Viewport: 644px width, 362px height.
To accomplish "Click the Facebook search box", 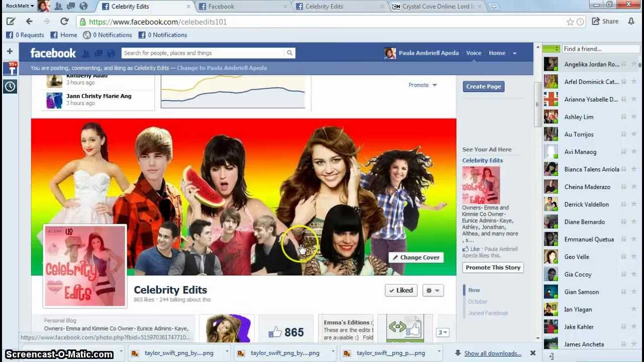I will pos(203,53).
